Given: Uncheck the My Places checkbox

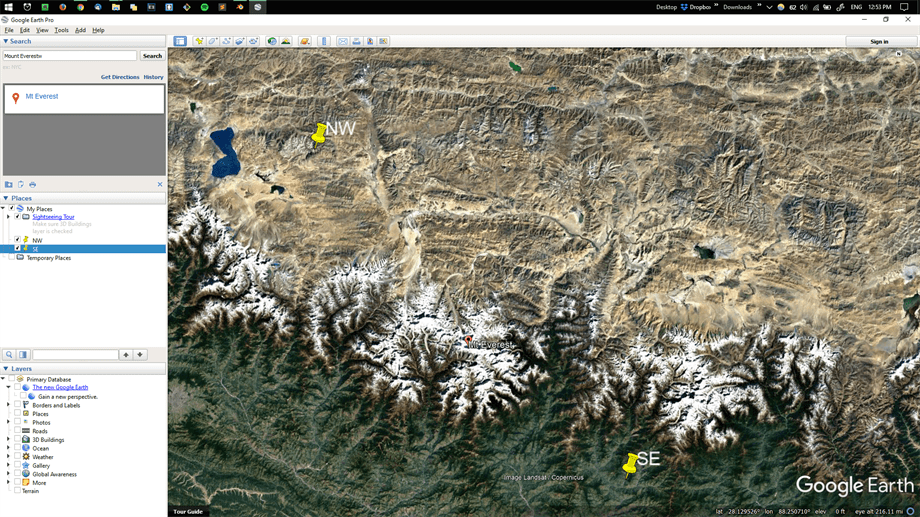Looking at the screenshot, I should (x=11, y=208).
